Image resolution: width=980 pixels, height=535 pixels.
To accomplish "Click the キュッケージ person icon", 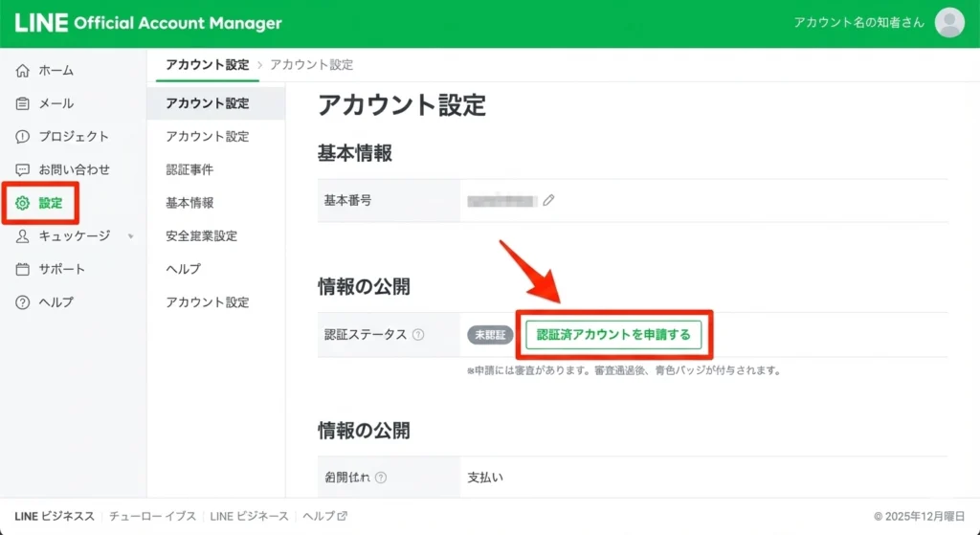I will point(23,236).
